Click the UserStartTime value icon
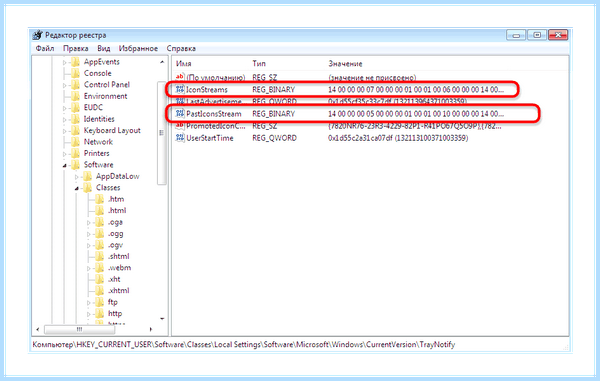Viewport: 600px width, 381px height. click(180, 138)
